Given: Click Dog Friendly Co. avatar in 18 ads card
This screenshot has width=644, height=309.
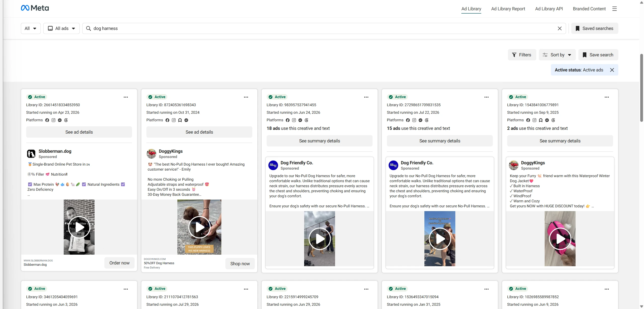Looking at the screenshot, I should point(273,165).
